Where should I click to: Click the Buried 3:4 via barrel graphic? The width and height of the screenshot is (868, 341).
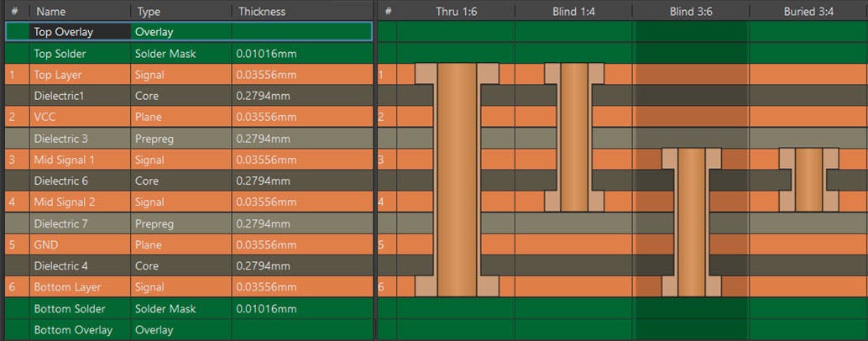click(808, 180)
